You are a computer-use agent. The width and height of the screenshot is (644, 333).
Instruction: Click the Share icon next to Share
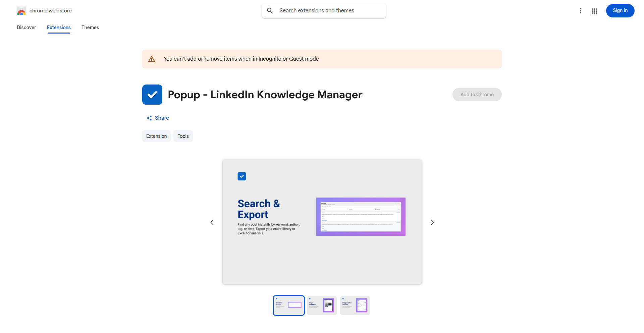[150, 118]
